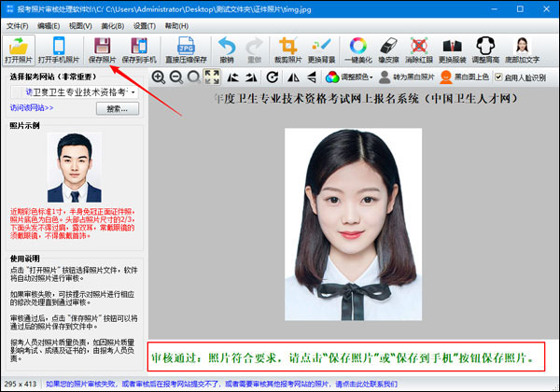
Task: Select the 裁剪照片 crop tool
Action: pyautogui.click(x=287, y=49)
